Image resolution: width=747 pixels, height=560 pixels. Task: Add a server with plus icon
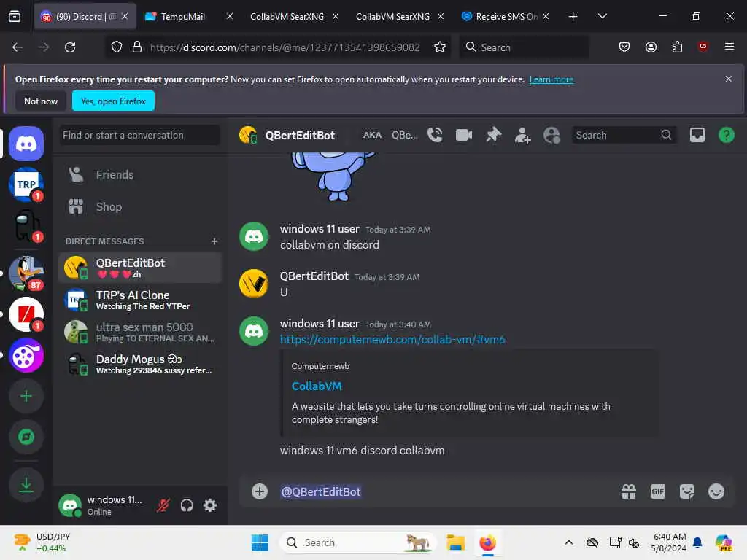coord(26,396)
